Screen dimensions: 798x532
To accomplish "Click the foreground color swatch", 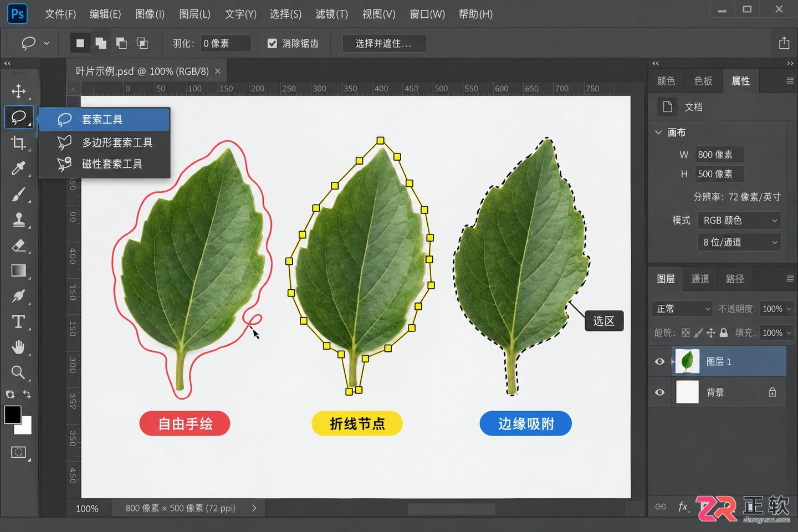I will click(13, 415).
